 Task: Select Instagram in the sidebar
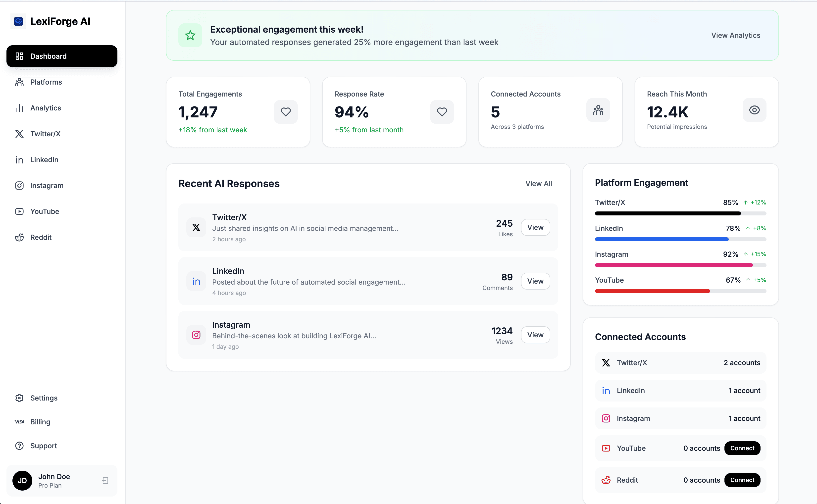pyautogui.click(x=47, y=185)
